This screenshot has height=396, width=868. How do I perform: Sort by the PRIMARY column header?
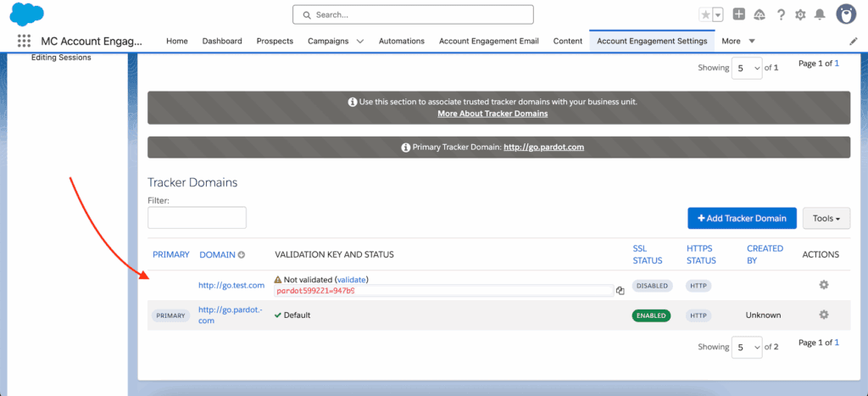pyautogui.click(x=171, y=254)
